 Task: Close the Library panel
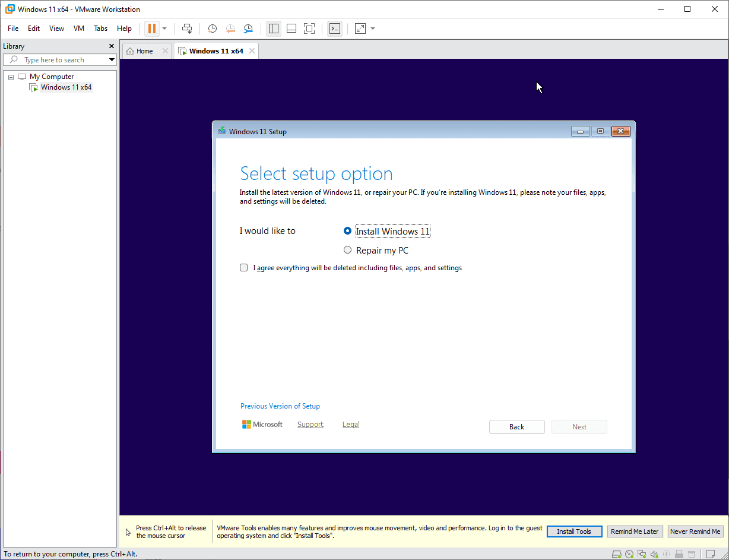pos(112,46)
